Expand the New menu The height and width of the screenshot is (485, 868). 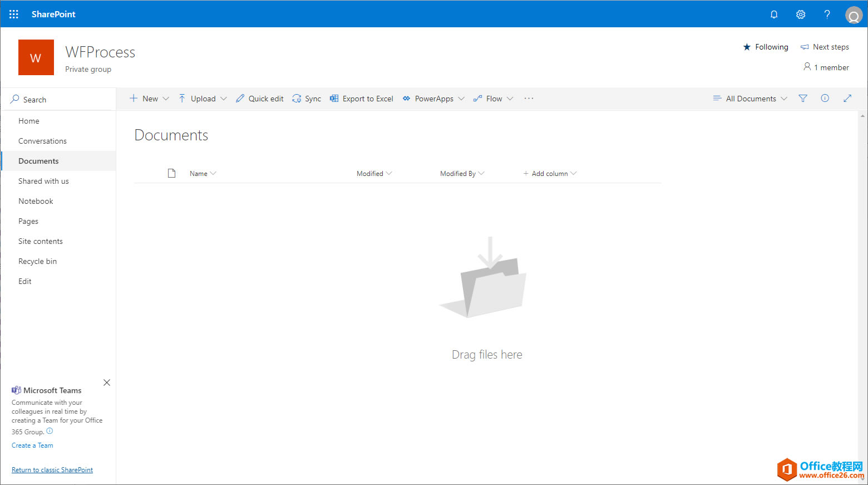point(149,99)
